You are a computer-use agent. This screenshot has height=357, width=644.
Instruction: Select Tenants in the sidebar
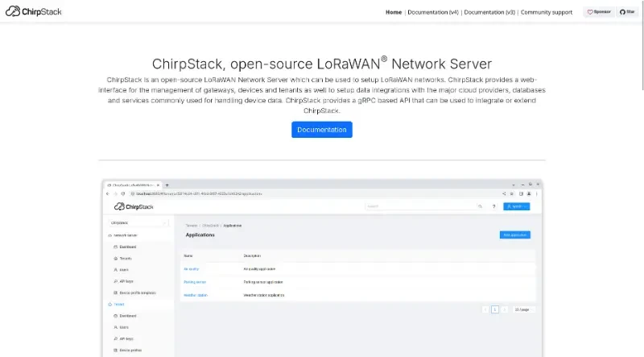[x=123, y=259]
